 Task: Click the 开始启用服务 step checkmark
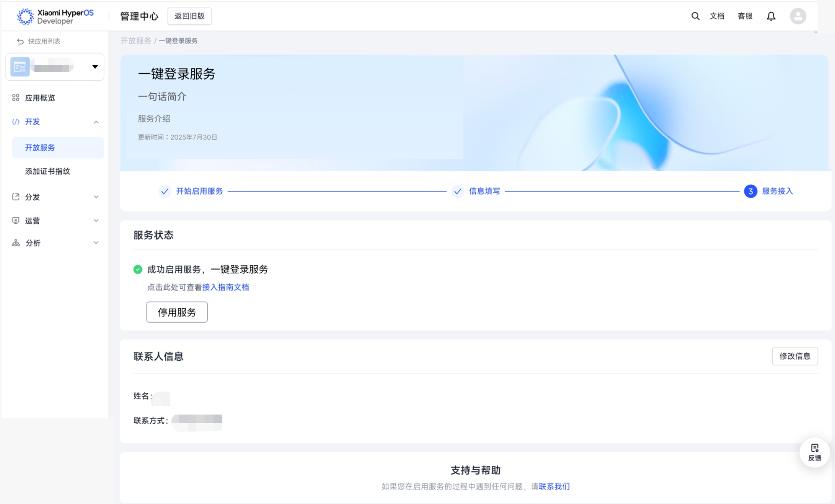(x=165, y=191)
